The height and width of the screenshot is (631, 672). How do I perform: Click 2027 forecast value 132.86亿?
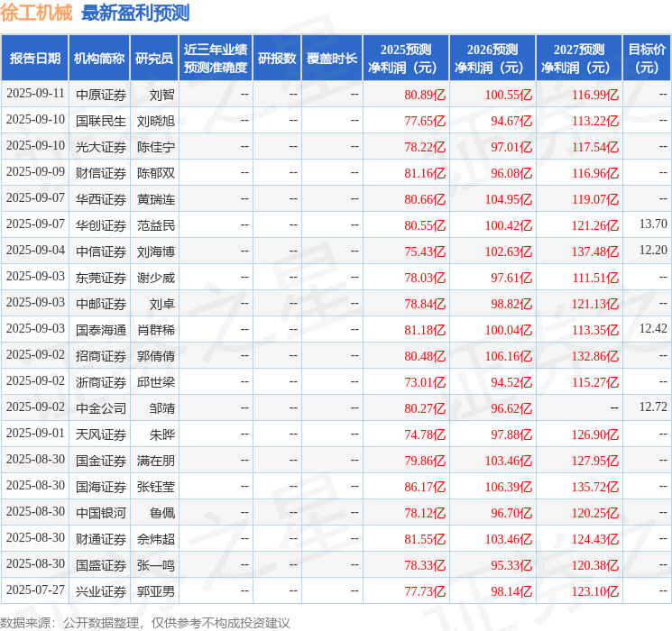595,356
